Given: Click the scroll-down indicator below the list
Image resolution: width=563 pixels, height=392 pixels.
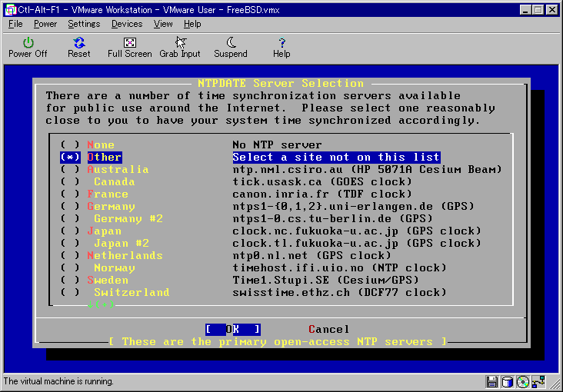Looking at the screenshot, I should [101, 305].
